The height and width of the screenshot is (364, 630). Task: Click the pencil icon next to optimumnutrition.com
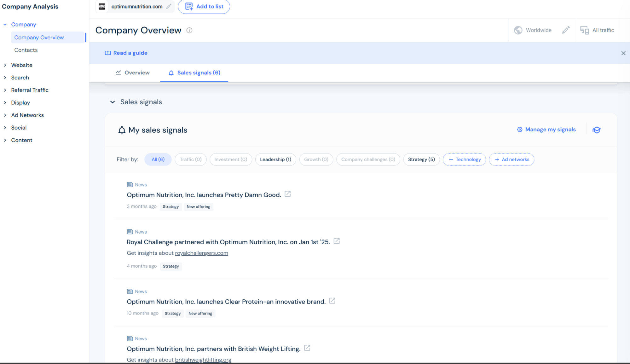point(169,6)
